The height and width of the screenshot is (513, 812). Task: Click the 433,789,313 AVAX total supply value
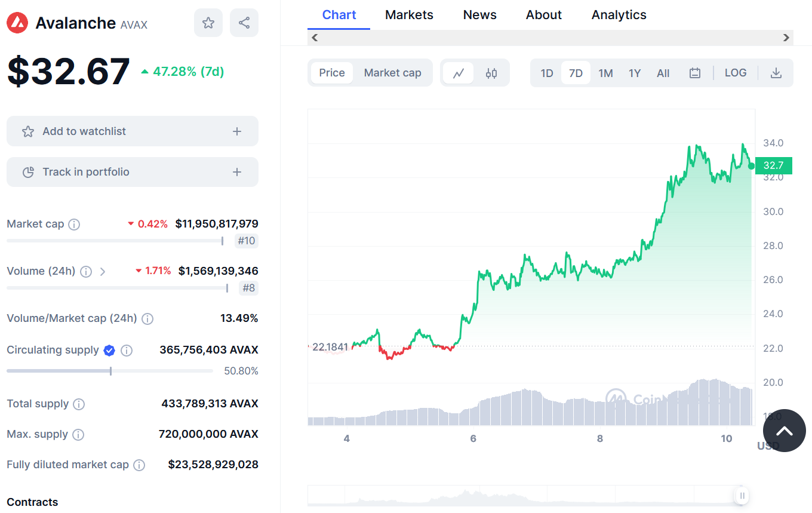tap(210, 404)
